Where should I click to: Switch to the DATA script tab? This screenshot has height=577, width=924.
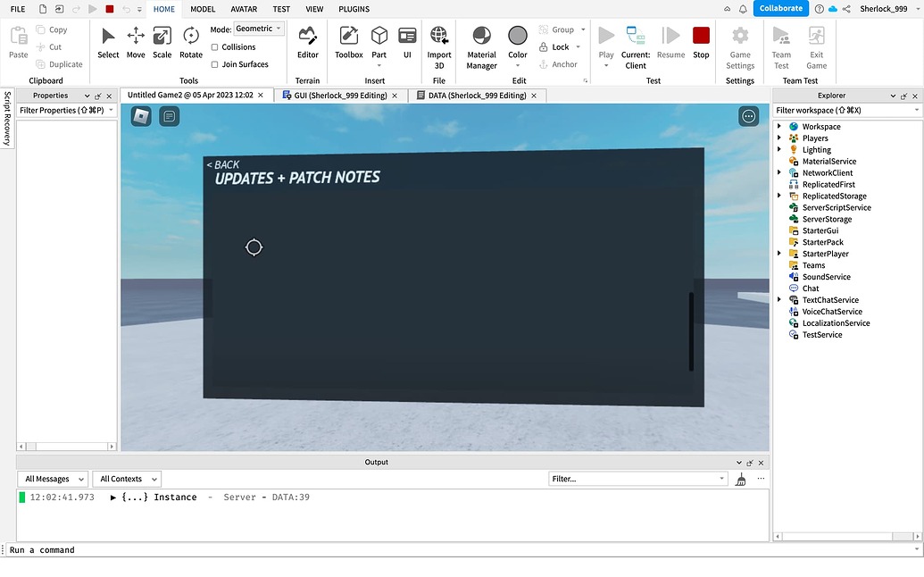pos(476,95)
